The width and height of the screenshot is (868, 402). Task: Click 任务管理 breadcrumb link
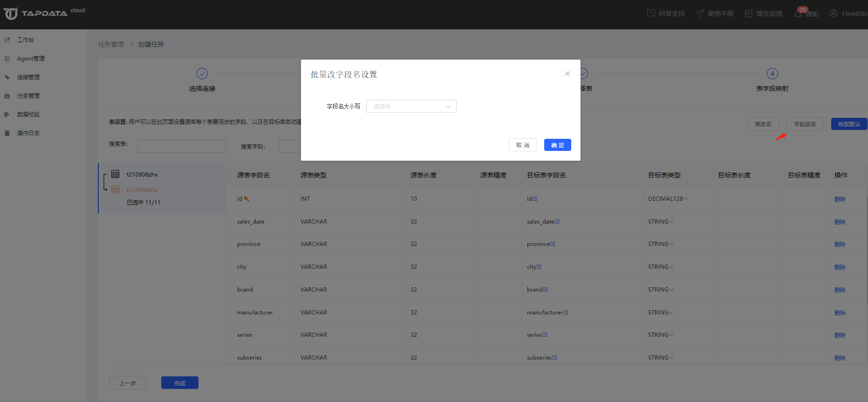(111, 44)
